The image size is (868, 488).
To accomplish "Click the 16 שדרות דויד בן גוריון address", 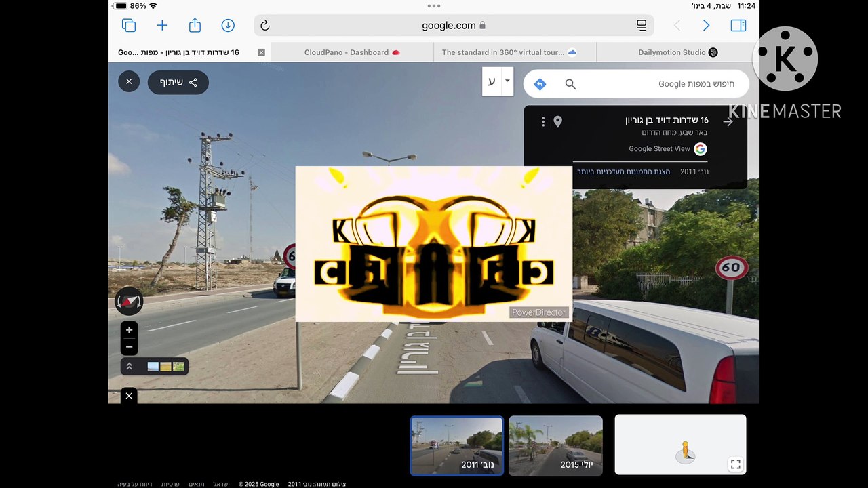I will (x=667, y=120).
